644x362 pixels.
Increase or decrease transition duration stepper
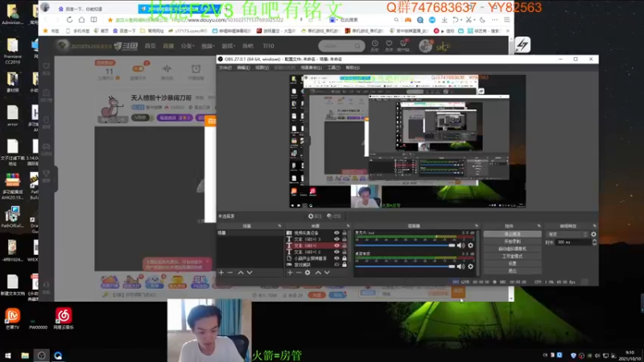pyautogui.click(x=594, y=243)
